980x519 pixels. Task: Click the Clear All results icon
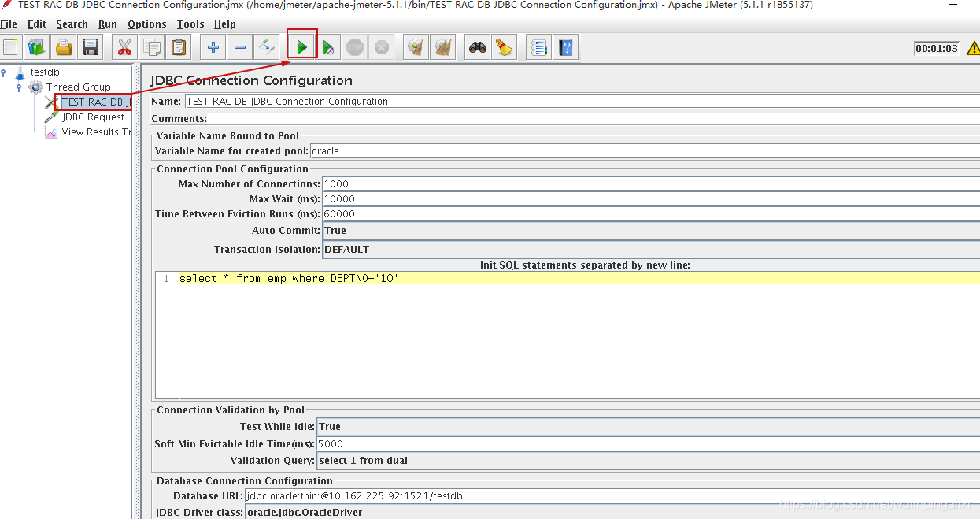point(443,47)
